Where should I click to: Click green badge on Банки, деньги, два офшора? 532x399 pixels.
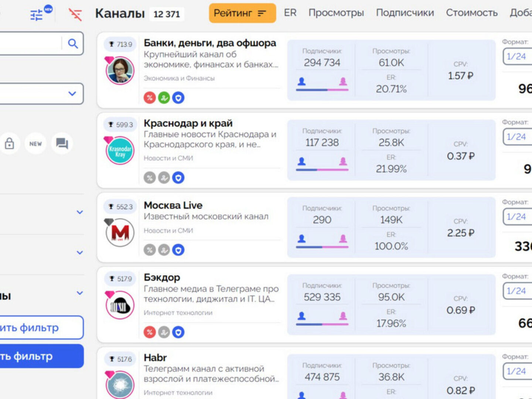[x=164, y=98]
